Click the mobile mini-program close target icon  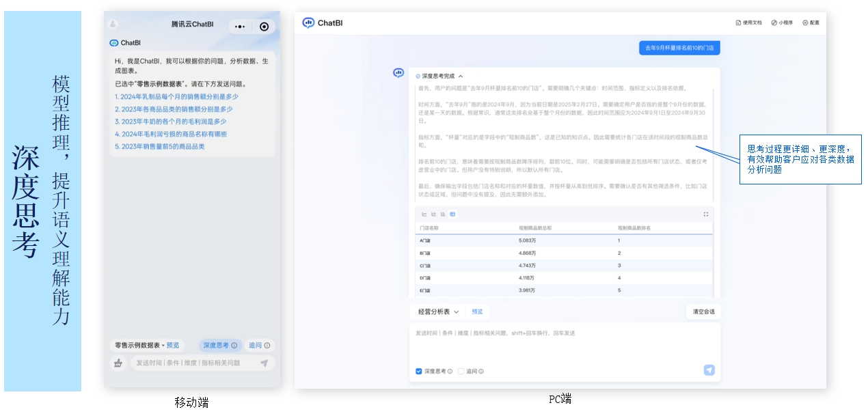(x=265, y=27)
